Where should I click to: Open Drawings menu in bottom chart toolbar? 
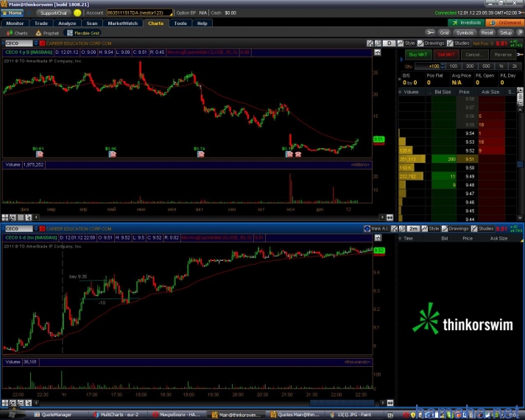(x=455, y=228)
